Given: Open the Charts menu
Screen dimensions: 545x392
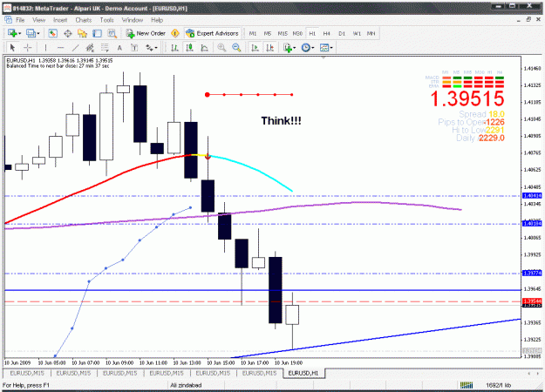Looking at the screenshot, I should 84,20.
